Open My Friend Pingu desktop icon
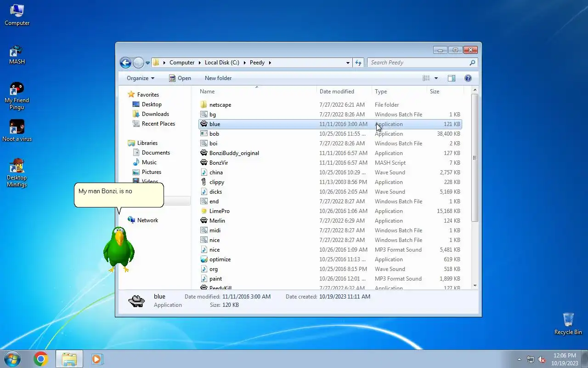This screenshot has height=368, width=588. point(17,96)
